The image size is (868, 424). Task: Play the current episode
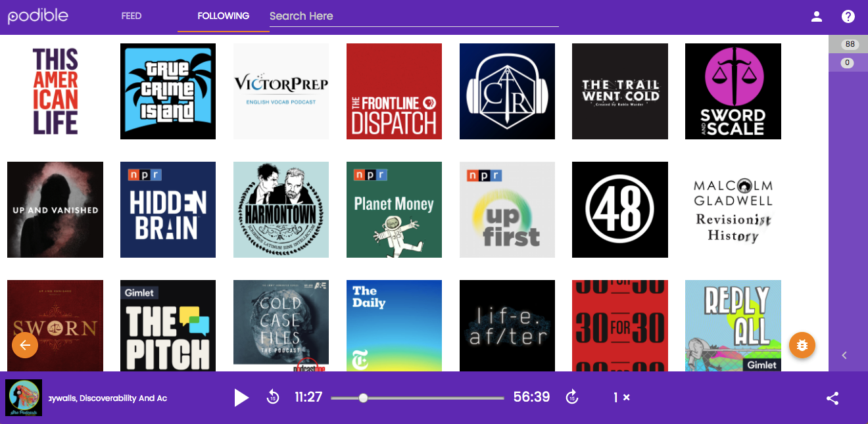242,397
